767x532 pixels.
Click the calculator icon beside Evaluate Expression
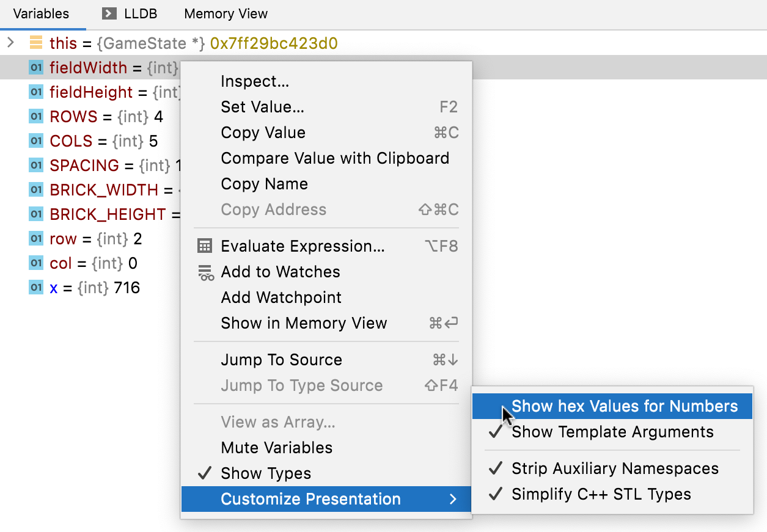tap(205, 246)
